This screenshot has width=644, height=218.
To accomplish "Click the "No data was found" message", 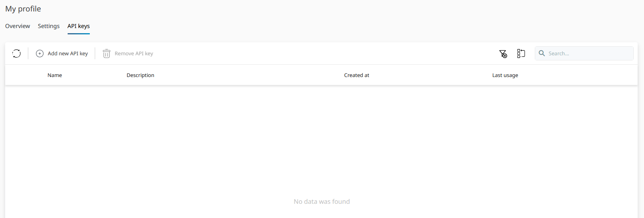I will (322, 201).
